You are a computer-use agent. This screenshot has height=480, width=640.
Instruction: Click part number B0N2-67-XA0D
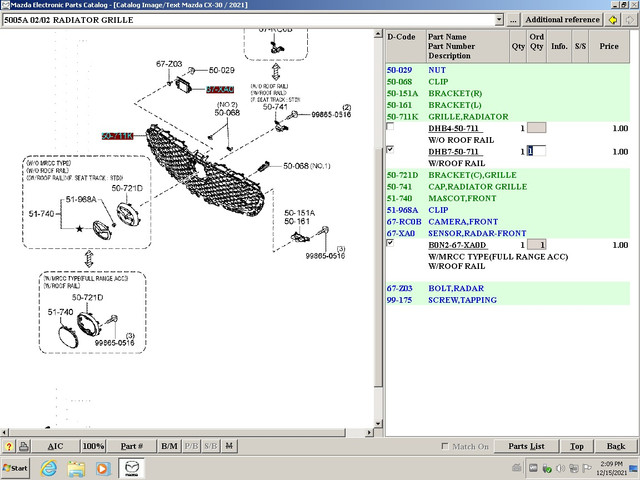[457, 245]
